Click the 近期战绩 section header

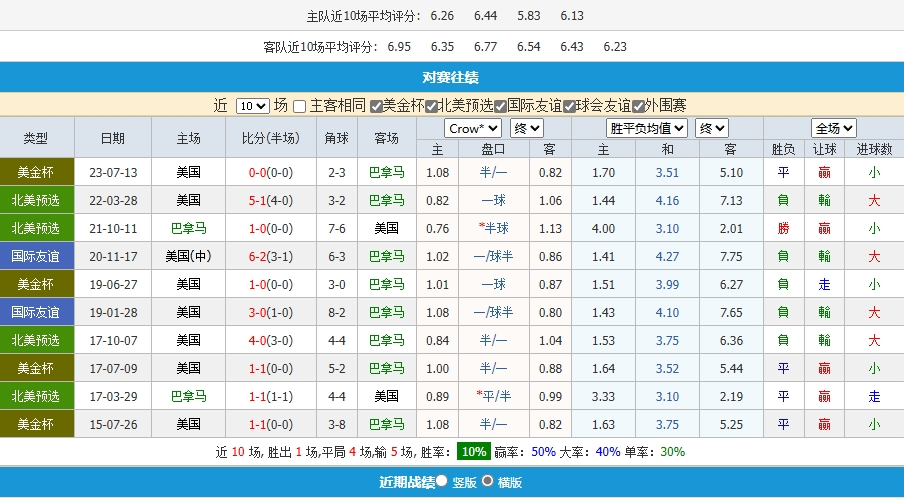[406, 482]
